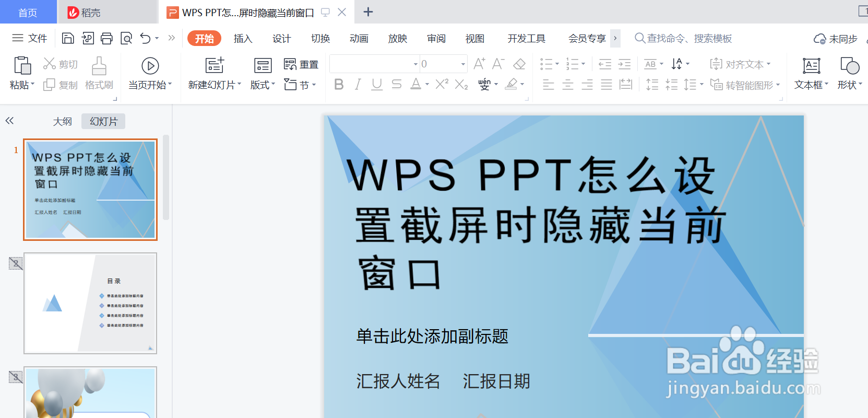This screenshot has width=868, height=418.
Task: Open the Insert (插入) ribbon tab
Action: (x=243, y=39)
